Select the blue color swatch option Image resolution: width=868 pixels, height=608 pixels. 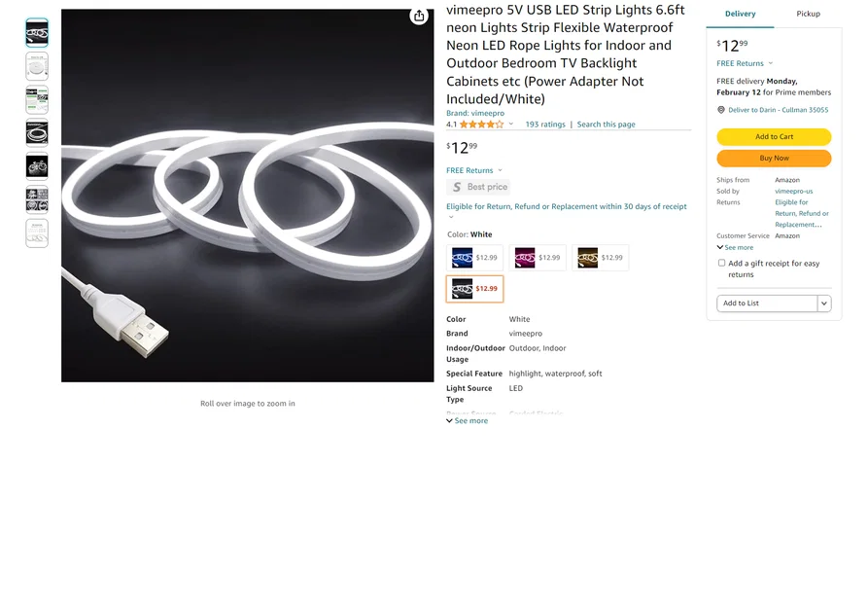coord(475,258)
